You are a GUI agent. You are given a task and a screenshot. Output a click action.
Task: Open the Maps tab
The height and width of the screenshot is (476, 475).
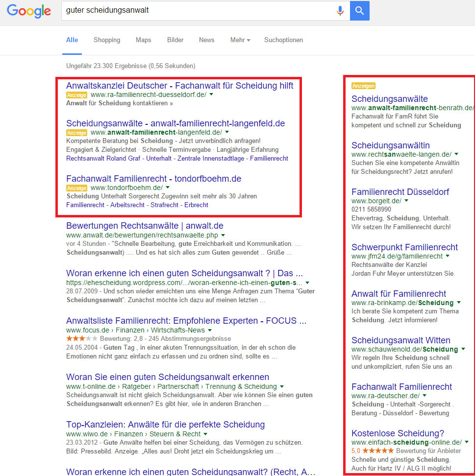point(143,40)
